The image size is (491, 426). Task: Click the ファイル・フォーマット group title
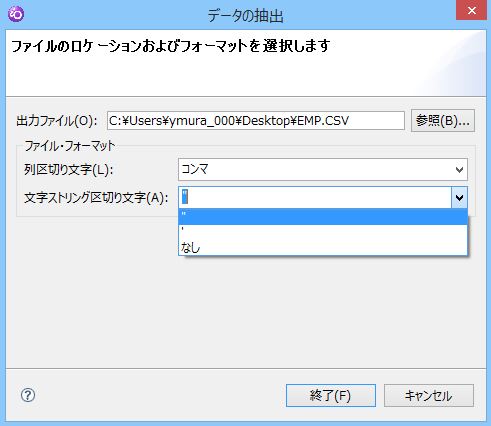point(69,146)
